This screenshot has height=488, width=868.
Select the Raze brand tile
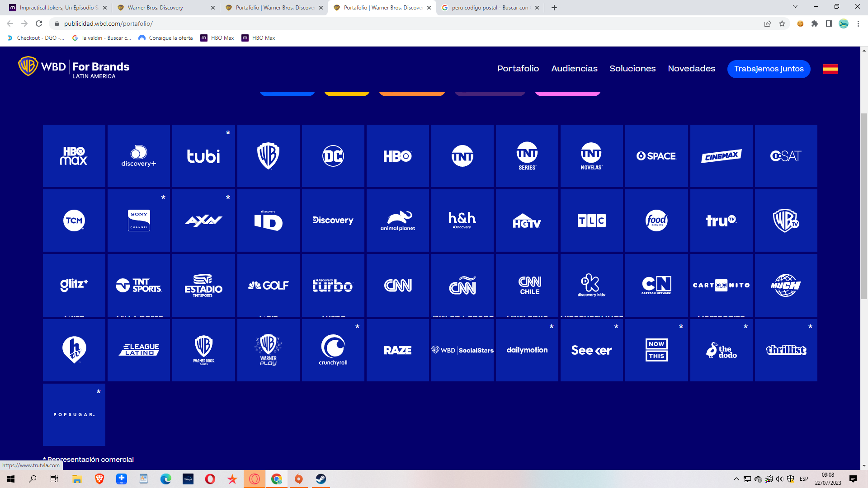[398, 350]
